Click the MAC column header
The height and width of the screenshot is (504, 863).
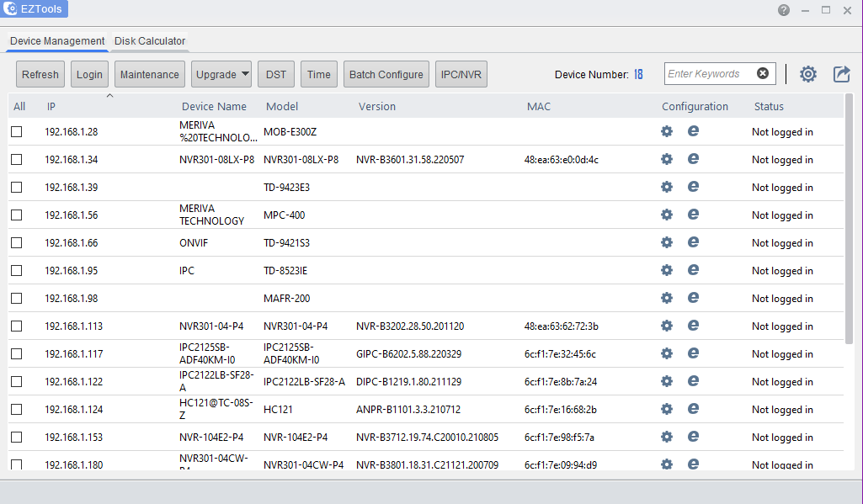(539, 106)
